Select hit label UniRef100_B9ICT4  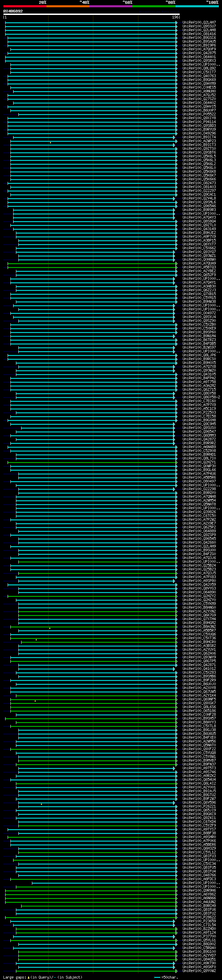pos(199,137)
